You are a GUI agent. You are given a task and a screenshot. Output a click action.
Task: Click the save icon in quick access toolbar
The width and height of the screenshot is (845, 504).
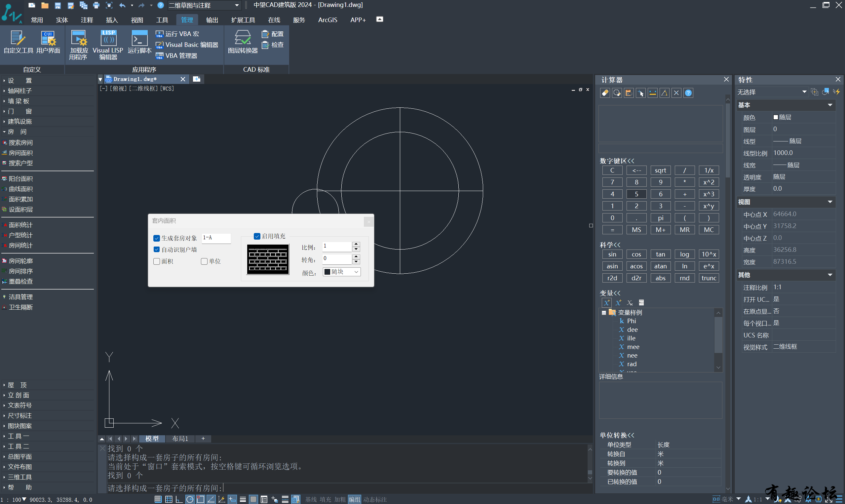pyautogui.click(x=58, y=5)
